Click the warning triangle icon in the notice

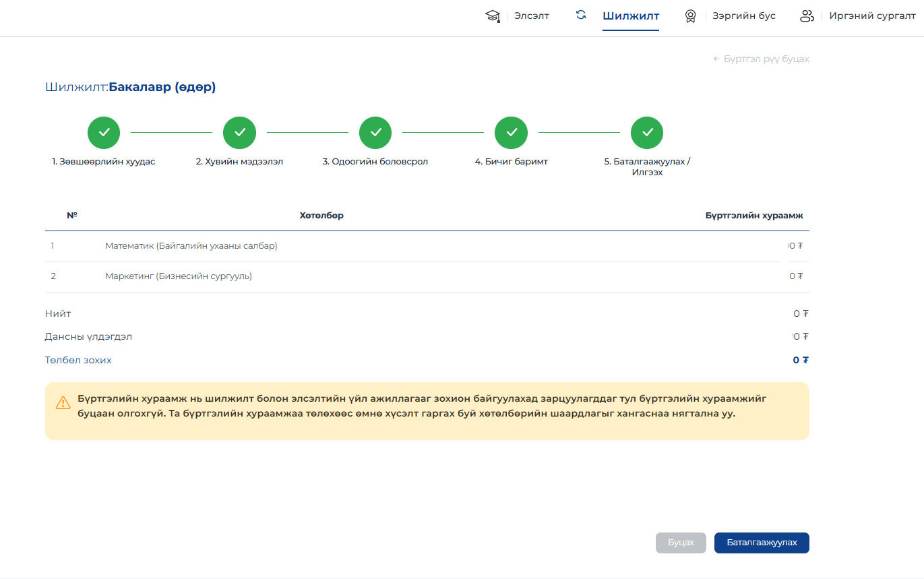click(63, 402)
